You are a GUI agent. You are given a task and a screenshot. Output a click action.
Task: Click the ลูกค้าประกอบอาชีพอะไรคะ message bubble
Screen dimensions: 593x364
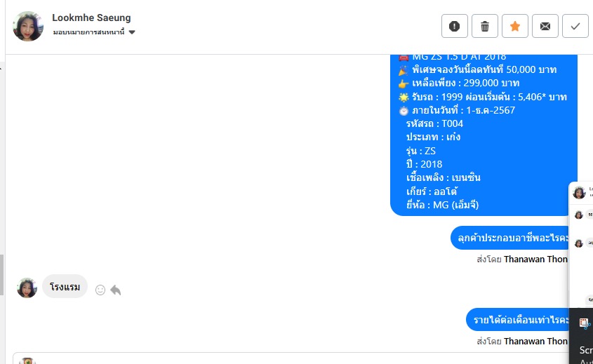point(511,238)
